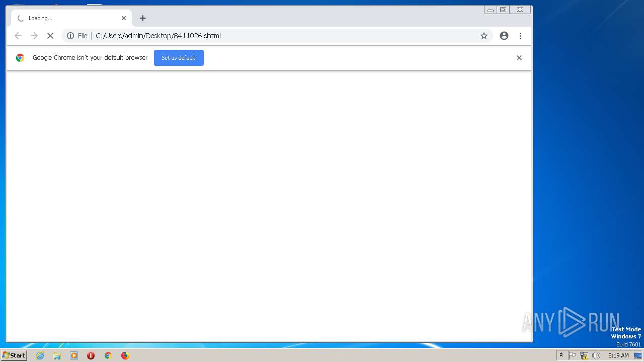The height and width of the screenshot is (362, 644).
Task: Open the site information icon
Action: (x=70, y=36)
